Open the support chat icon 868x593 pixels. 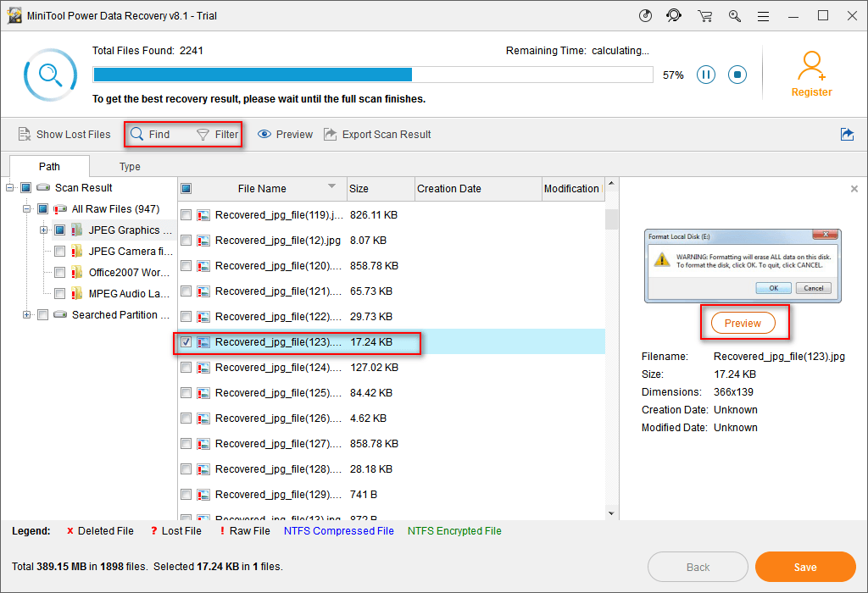tap(674, 15)
